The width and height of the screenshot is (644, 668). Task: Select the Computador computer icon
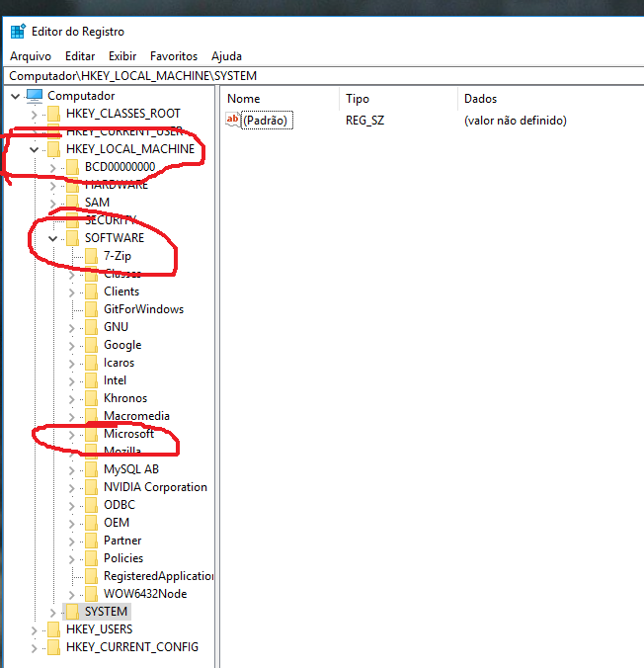(35, 96)
